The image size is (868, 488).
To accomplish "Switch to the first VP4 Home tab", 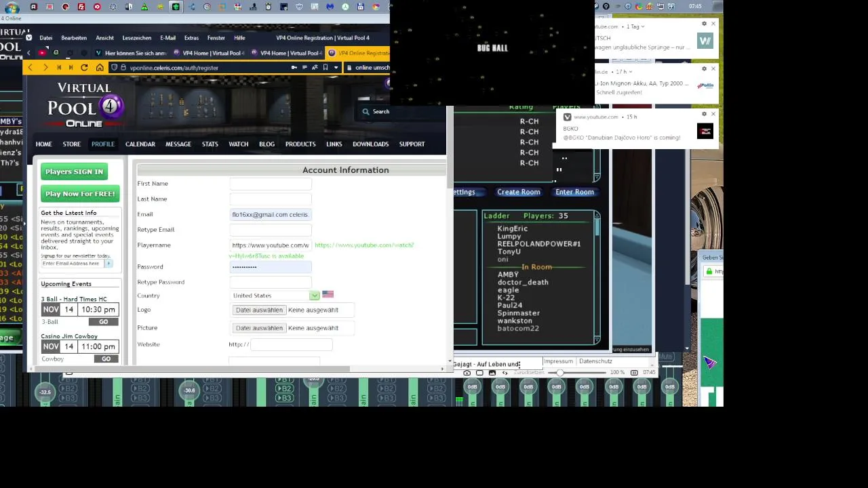I will pyautogui.click(x=209, y=53).
